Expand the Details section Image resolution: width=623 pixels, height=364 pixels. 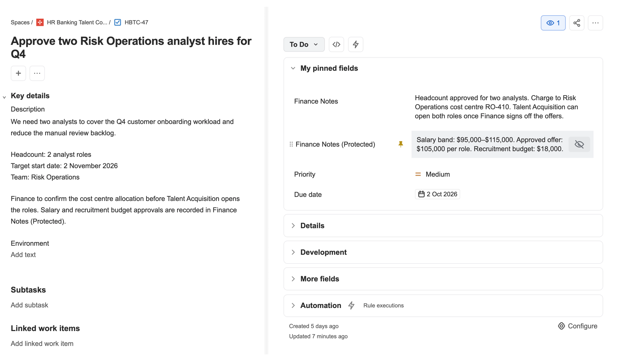[293, 226]
